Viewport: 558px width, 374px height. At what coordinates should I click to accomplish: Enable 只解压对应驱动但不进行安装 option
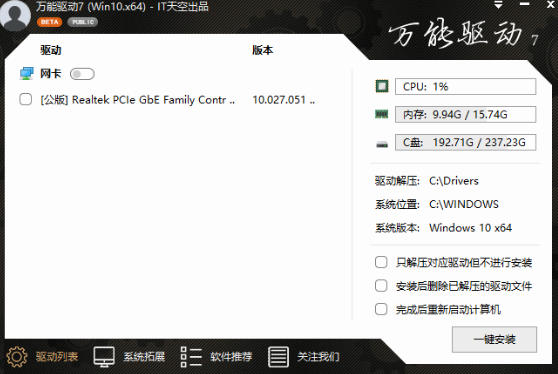(381, 262)
